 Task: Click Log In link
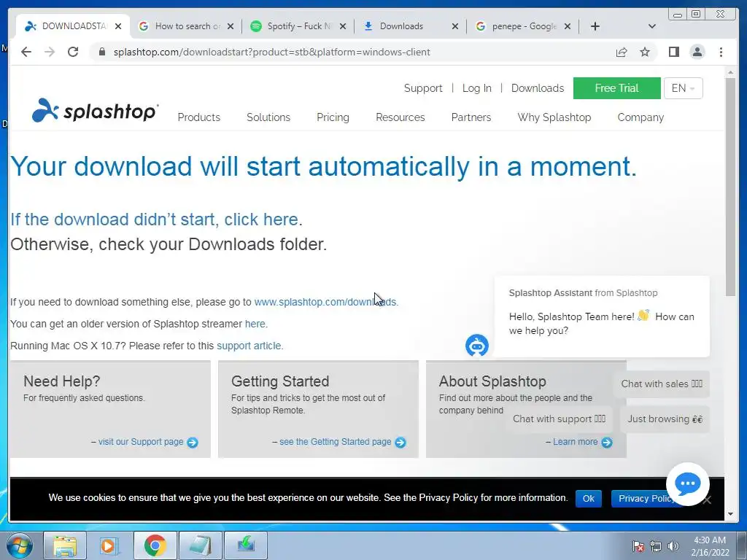(476, 88)
